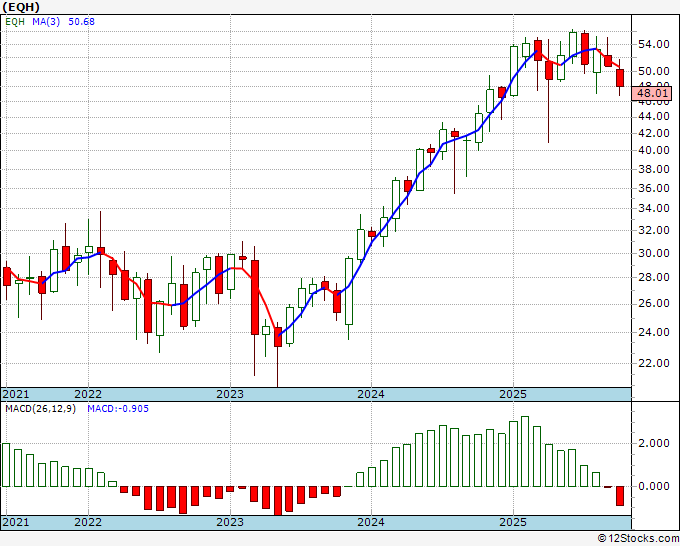The image size is (680, 546).
Task: Click the tallest green MACD bar in early 2025
Action: [x=525, y=451]
